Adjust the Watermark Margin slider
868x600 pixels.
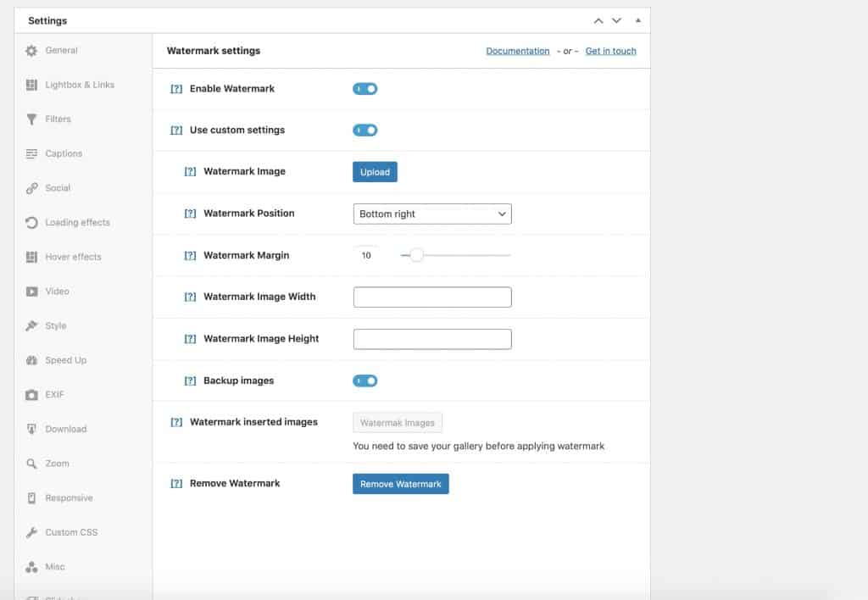click(x=416, y=253)
